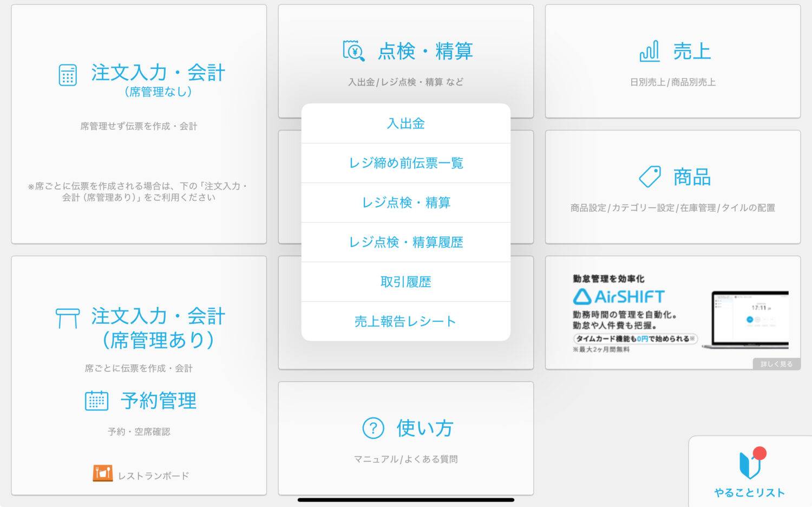
Task: Tap the calculator icon for order entry
Action: point(68,75)
